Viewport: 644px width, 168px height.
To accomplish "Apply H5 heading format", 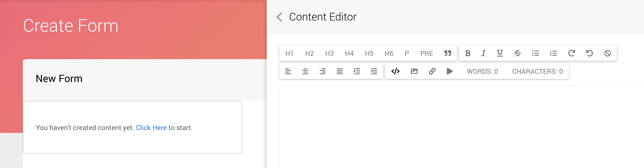I will click(x=369, y=53).
